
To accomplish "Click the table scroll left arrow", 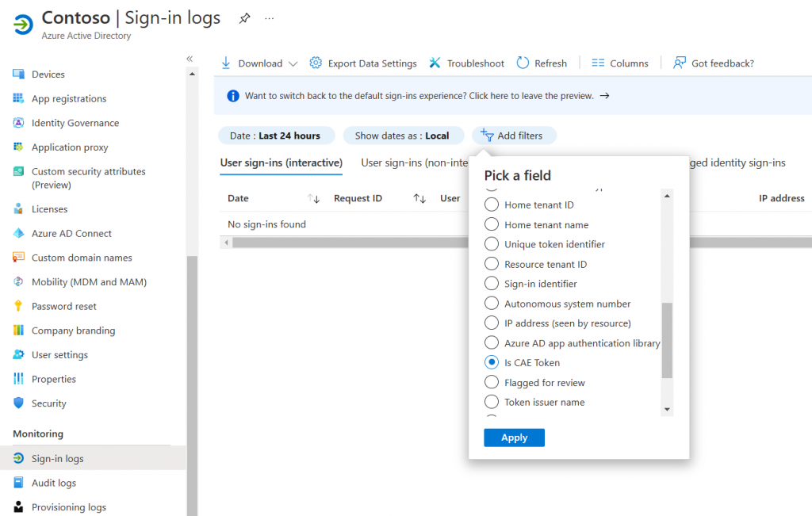I will 226,243.
